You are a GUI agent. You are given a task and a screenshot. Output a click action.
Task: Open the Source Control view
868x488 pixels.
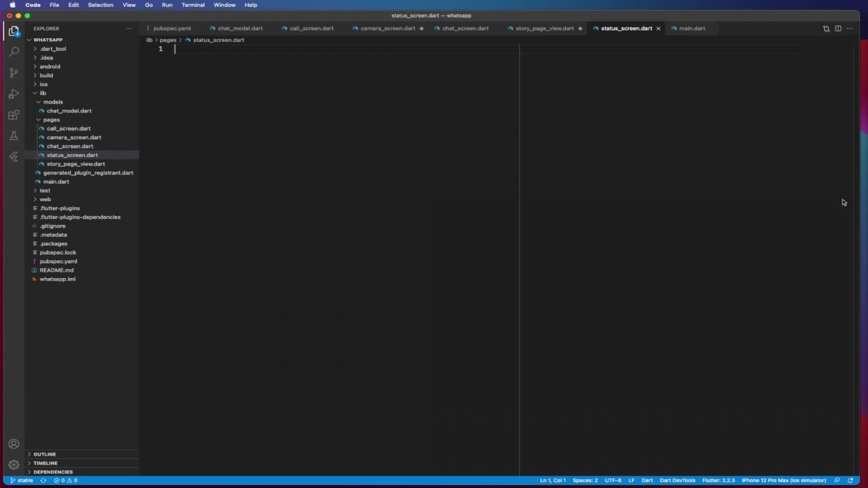tap(14, 73)
